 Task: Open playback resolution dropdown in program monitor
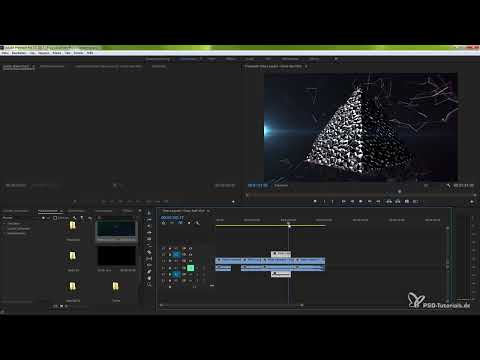click(x=427, y=185)
